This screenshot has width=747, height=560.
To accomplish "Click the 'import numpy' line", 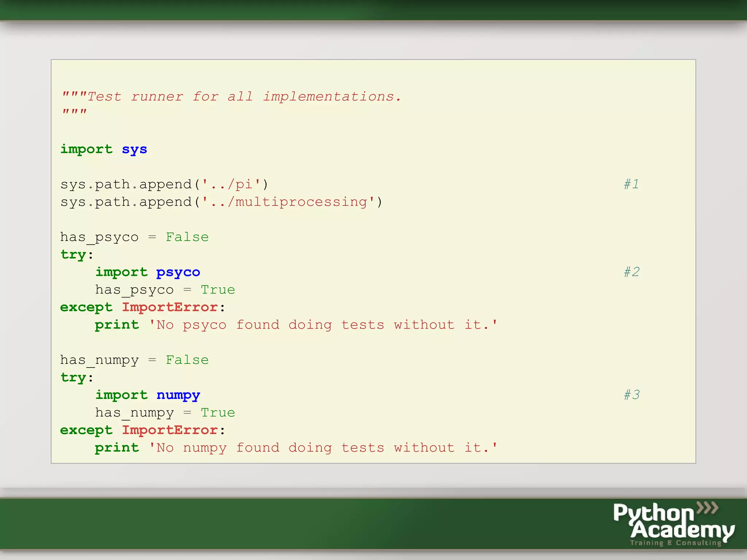I will [148, 395].
